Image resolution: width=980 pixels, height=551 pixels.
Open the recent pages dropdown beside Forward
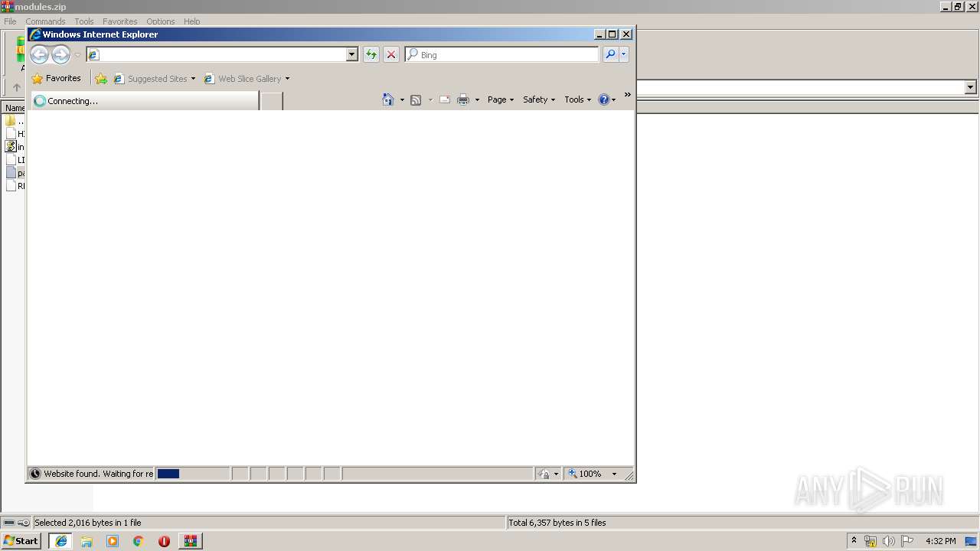[77, 55]
